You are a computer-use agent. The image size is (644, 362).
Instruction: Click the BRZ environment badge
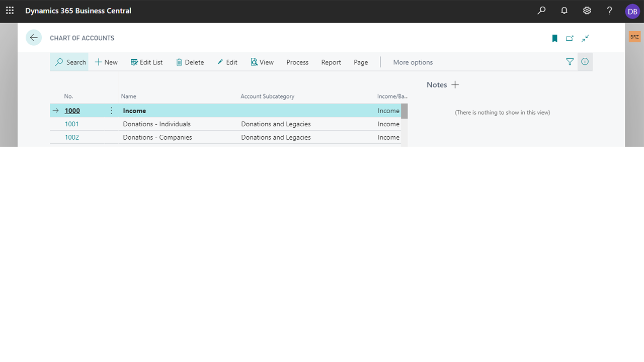pyautogui.click(x=634, y=37)
